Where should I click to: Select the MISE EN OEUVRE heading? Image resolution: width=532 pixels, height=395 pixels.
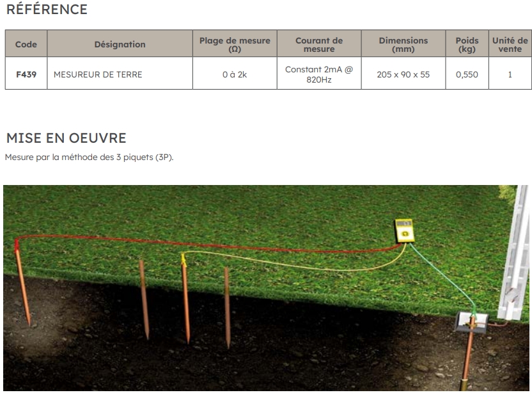[x=66, y=138]
